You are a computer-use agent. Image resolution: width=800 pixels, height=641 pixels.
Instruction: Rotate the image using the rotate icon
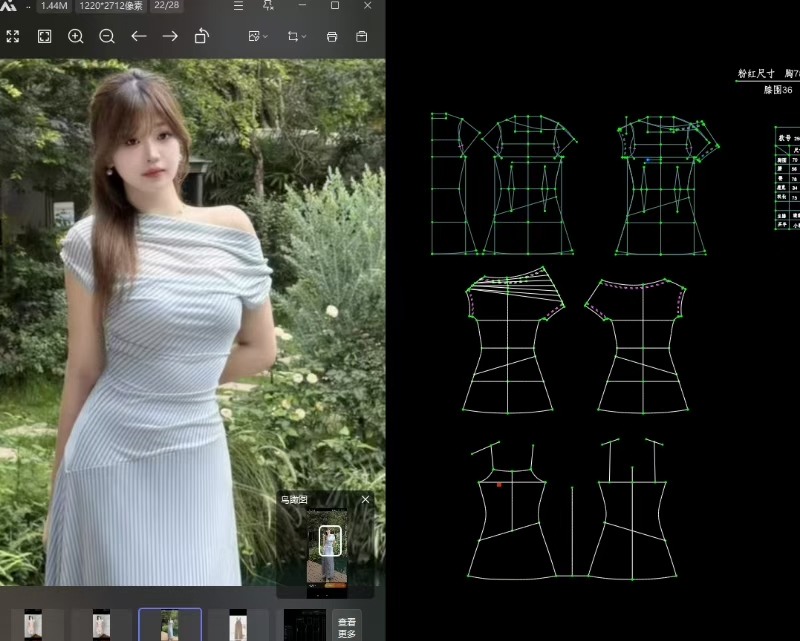pos(201,36)
